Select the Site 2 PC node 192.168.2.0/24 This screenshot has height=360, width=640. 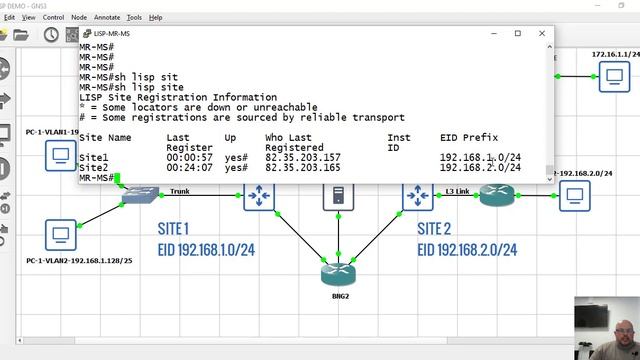(x=575, y=196)
